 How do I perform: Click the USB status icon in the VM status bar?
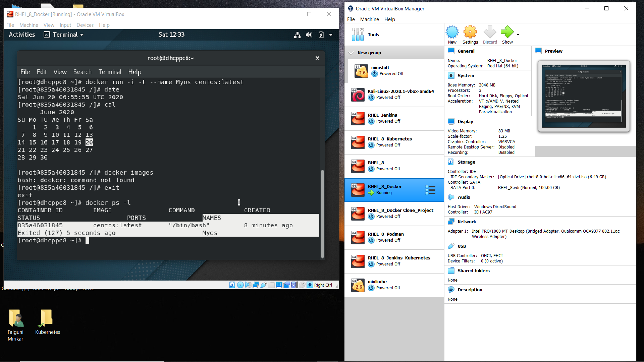(264, 285)
